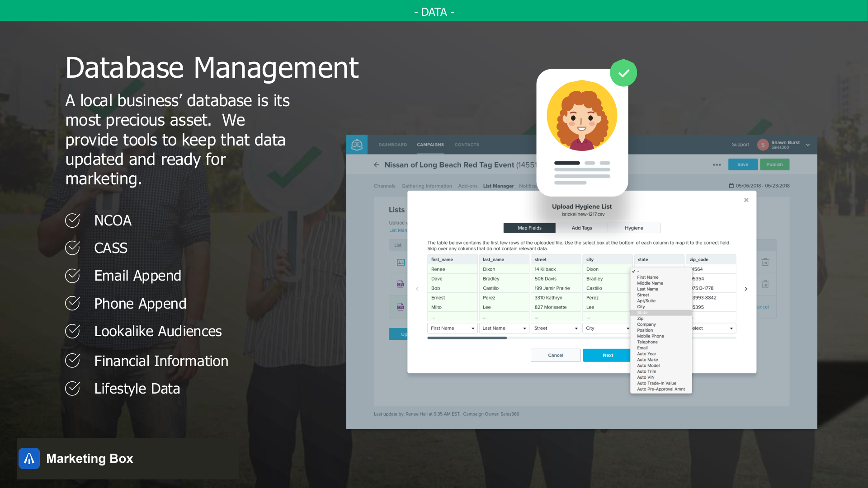868x488 pixels.
Task: Click the checkmark icon beside Lifestyle Data
Action: (72, 388)
